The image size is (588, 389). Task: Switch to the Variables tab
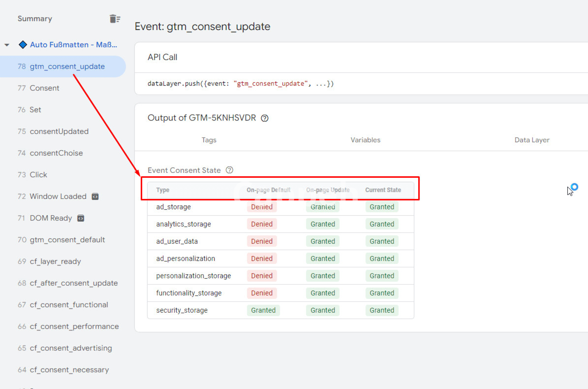[x=365, y=140]
